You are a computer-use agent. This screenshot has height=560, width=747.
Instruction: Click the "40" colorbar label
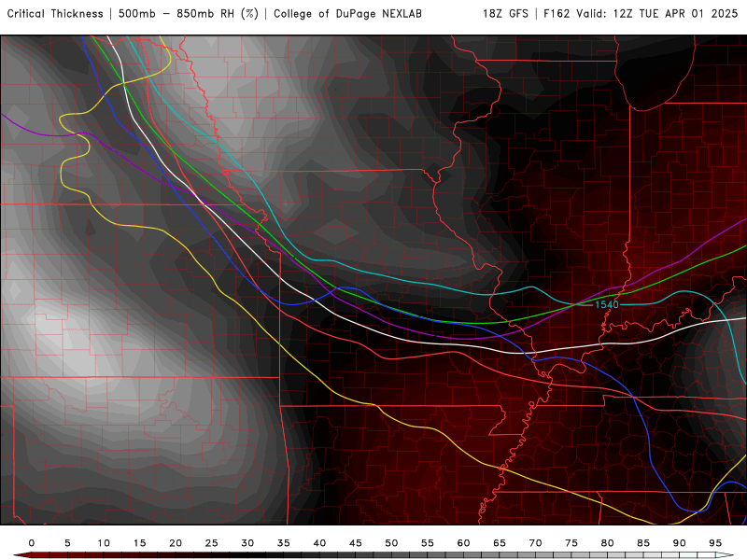point(319,543)
